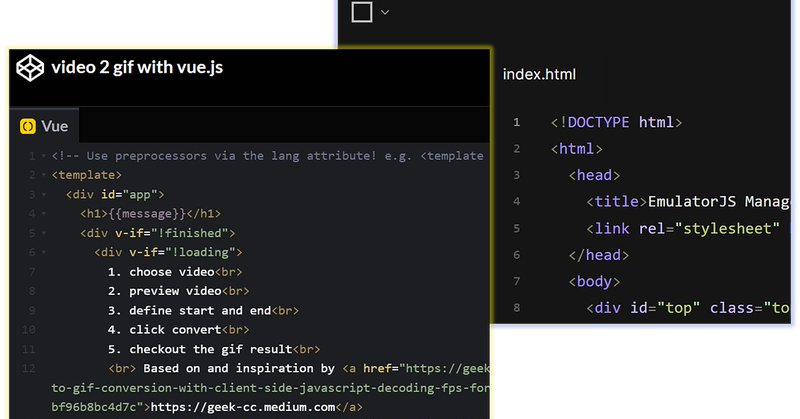
Task: Collapse the fold arrow on h1 line 4
Action: point(44,214)
